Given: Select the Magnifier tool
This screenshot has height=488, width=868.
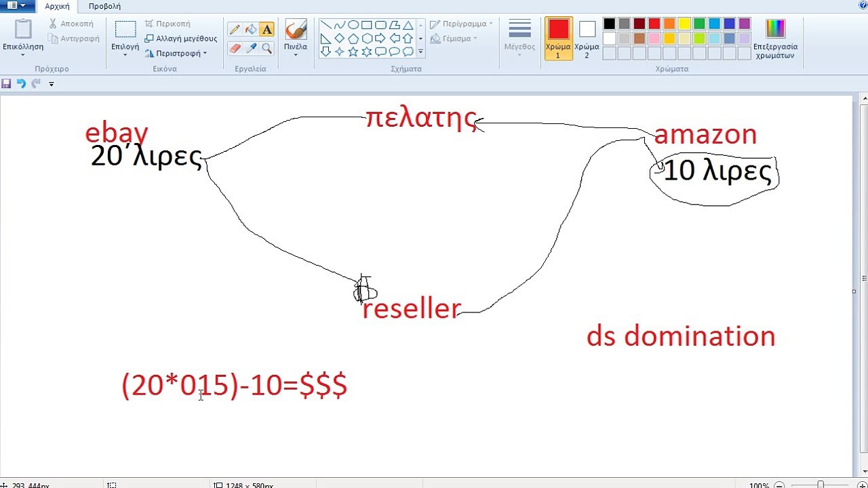Looking at the screenshot, I should pyautogui.click(x=267, y=48).
